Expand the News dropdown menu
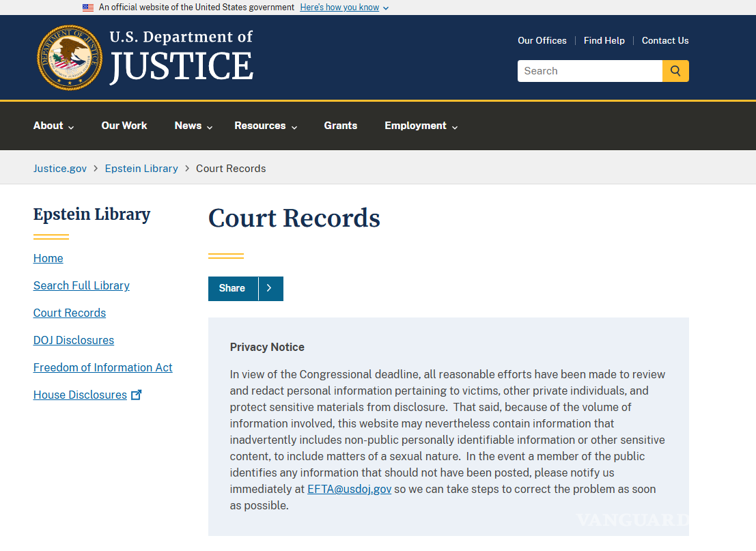This screenshot has height=551, width=756. tap(193, 126)
